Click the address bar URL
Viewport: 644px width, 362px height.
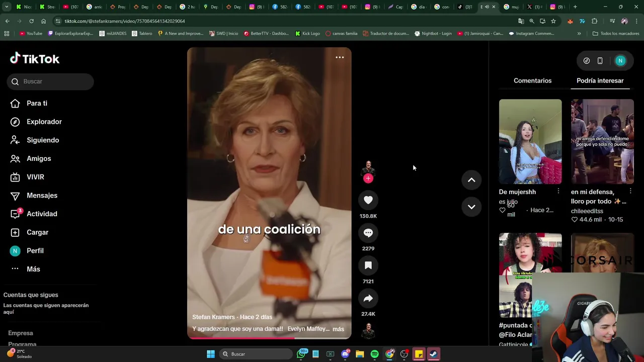pyautogui.click(x=125, y=21)
